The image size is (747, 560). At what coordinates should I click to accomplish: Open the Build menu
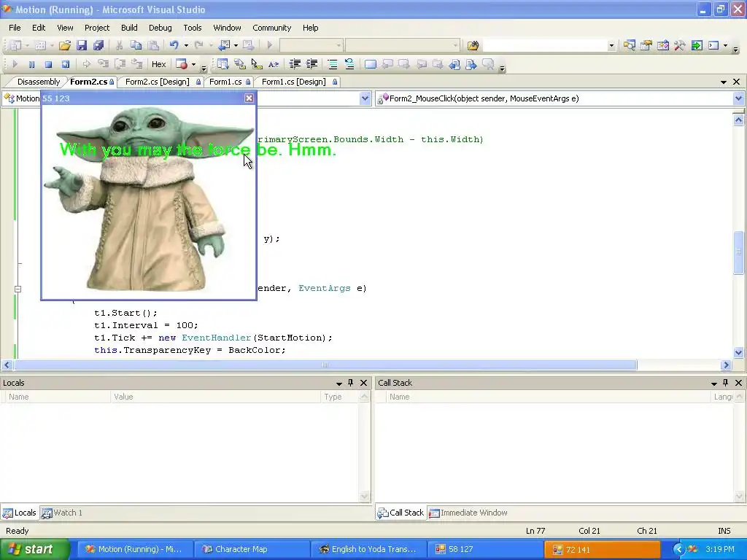(129, 28)
